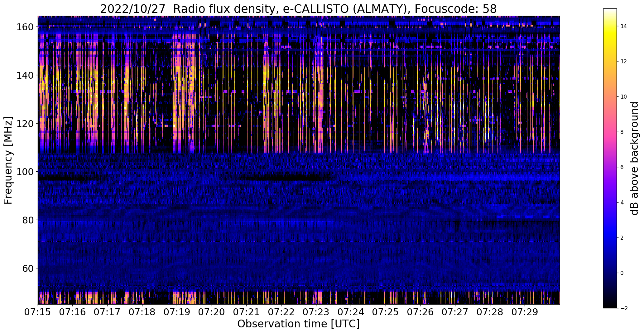Viewport: 644px width, 333px height.
Task: Select the 07:21 time tick label
Action: [x=246, y=312]
